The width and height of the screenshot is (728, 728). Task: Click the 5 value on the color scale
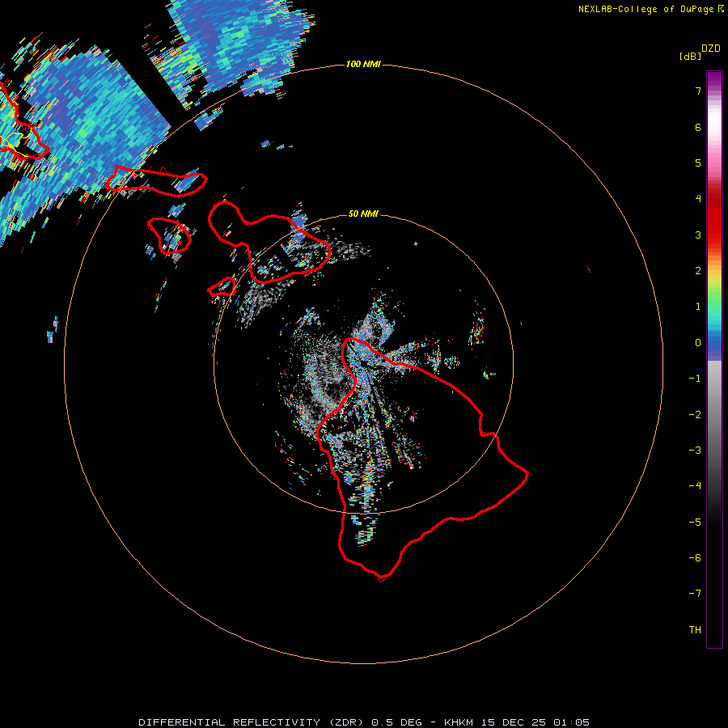click(x=698, y=163)
